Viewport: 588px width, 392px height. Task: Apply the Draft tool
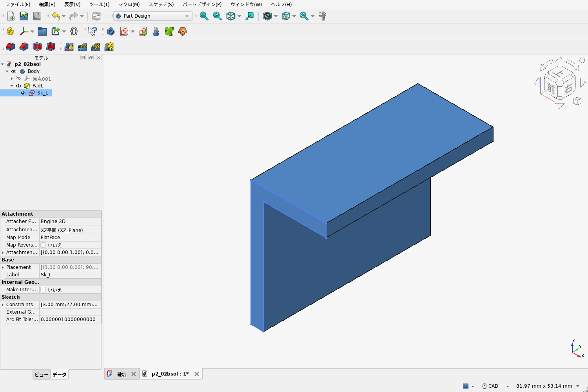tap(37, 47)
